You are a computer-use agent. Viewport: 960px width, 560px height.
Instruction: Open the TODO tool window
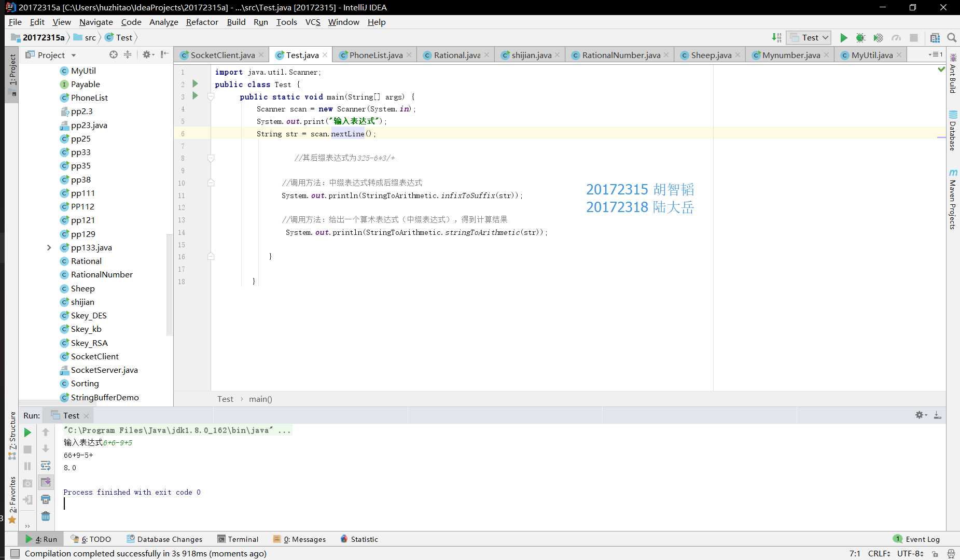(91, 539)
